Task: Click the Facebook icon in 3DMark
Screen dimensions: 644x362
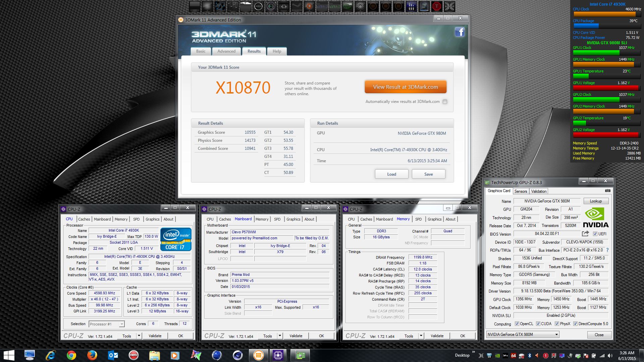Action: pyautogui.click(x=460, y=32)
